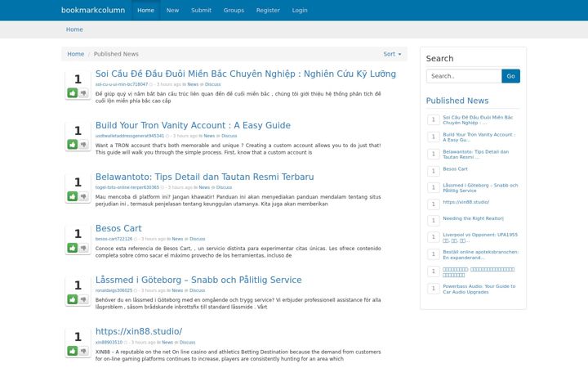Open user soi-cu-u-ui-min-bc718047 profile
This screenshot has height=368, width=588.
click(x=122, y=84)
